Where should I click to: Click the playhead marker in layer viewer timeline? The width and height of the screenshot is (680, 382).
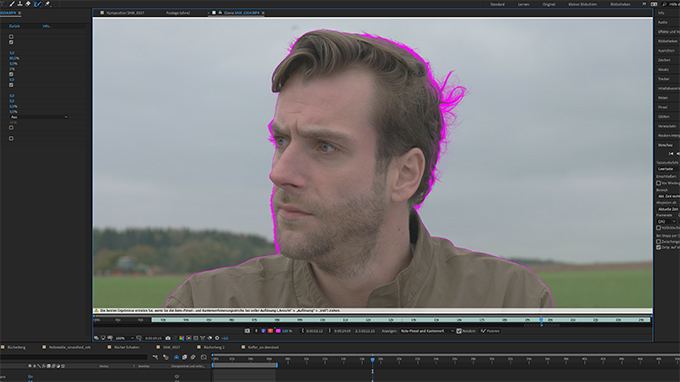[541, 320]
